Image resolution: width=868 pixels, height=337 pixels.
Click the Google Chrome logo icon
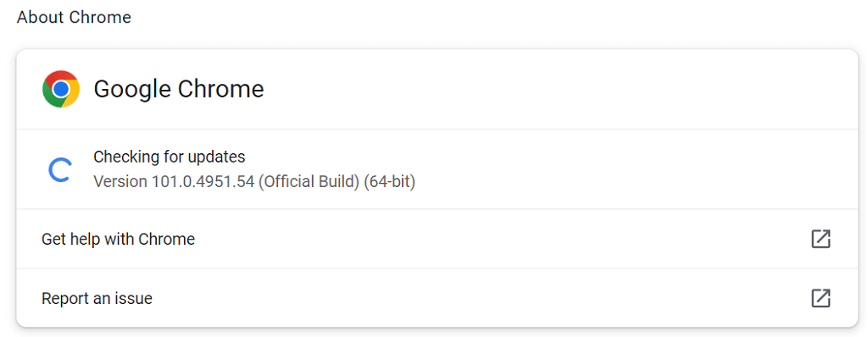coord(61,89)
